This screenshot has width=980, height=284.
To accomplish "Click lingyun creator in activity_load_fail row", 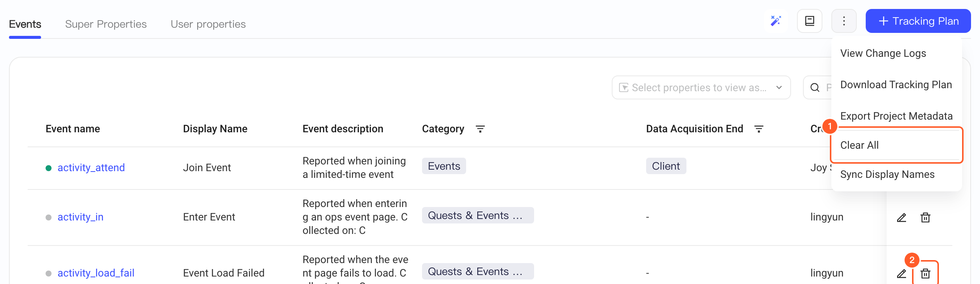I will tap(827, 273).
